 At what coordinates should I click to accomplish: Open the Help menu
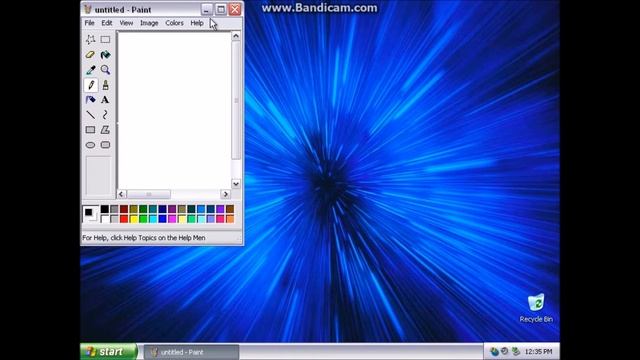(197, 23)
